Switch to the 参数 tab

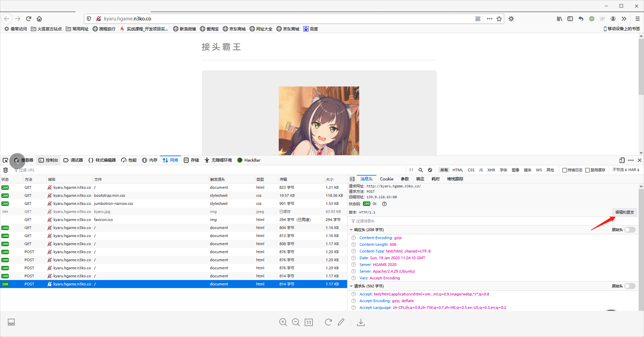click(405, 179)
